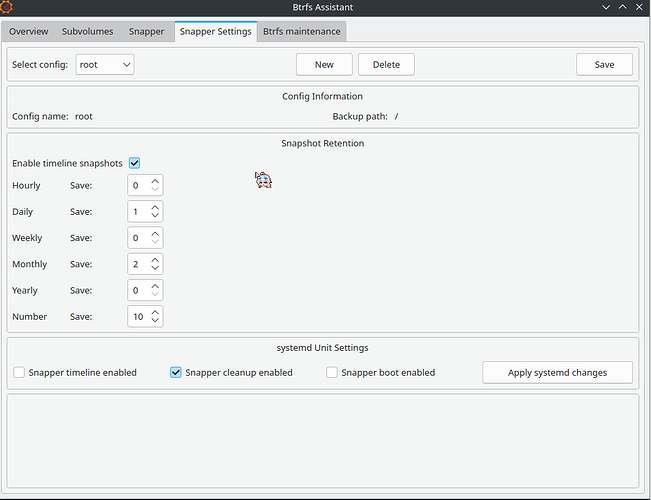The height and width of the screenshot is (500, 651).
Task: Decrease the Daily save count
Action: click(x=155, y=216)
